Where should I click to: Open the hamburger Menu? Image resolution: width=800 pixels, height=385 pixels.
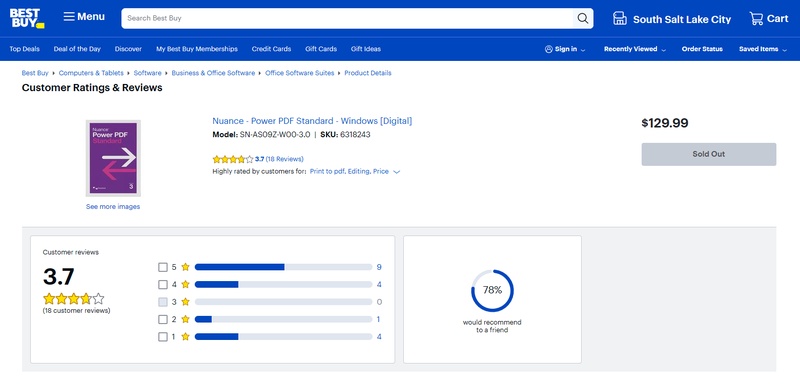(84, 17)
